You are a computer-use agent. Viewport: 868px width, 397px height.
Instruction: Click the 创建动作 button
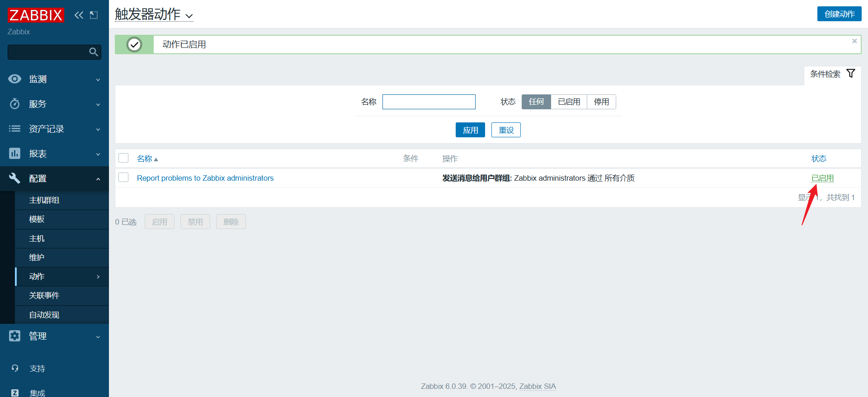839,14
